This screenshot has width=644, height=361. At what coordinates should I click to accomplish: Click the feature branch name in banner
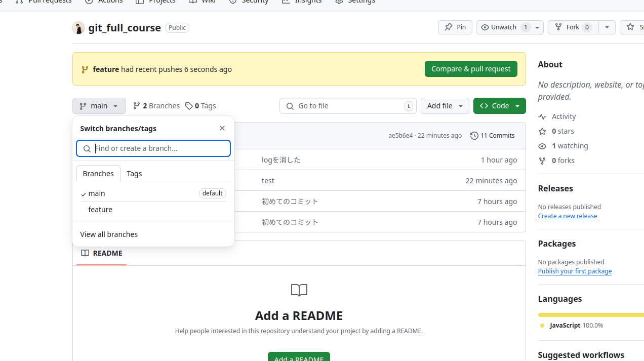106,69
